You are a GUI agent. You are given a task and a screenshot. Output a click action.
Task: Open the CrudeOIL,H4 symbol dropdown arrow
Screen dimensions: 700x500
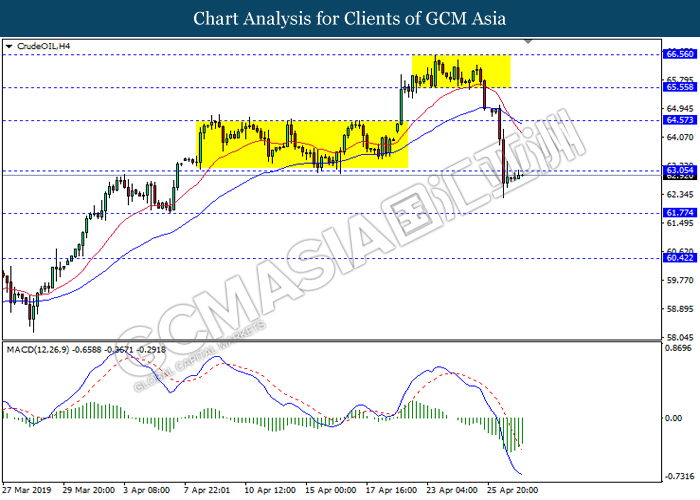9,46
